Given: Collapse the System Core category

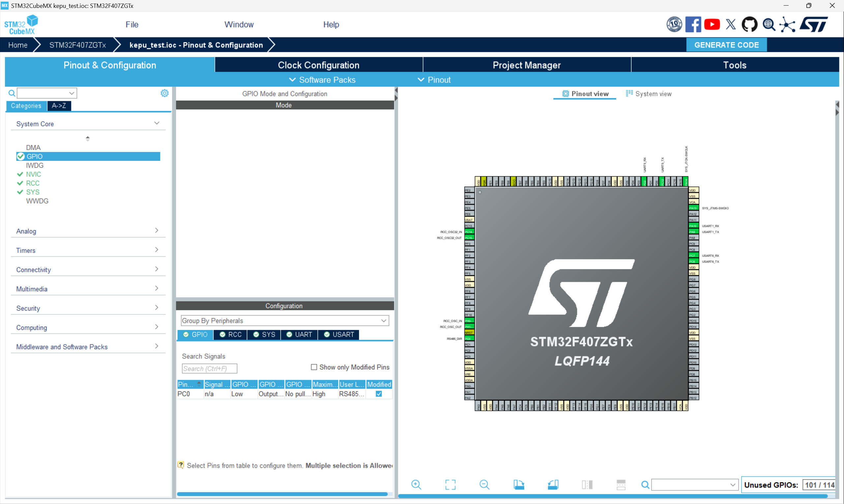Looking at the screenshot, I should pyautogui.click(x=157, y=123).
